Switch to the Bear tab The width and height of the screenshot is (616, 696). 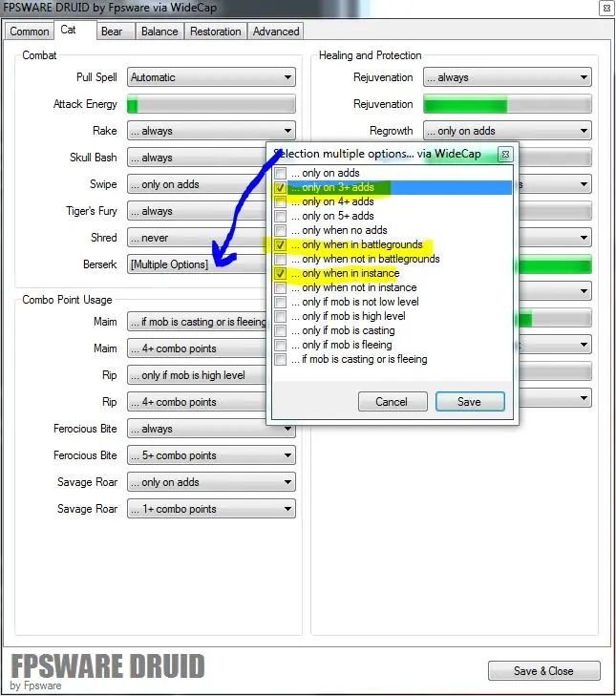click(x=112, y=32)
